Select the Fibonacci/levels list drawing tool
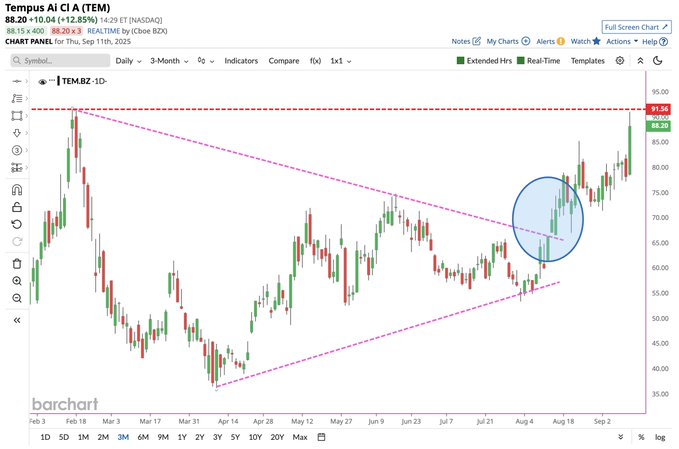Image resolution: width=679 pixels, height=449 pixels. click(17, 99)
